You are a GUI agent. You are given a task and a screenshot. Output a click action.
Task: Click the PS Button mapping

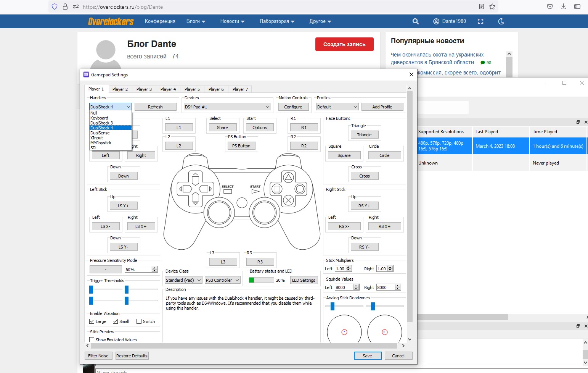241,146
